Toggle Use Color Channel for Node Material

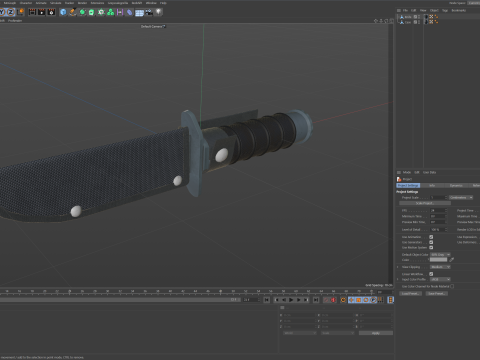click(x=452, y=286)
